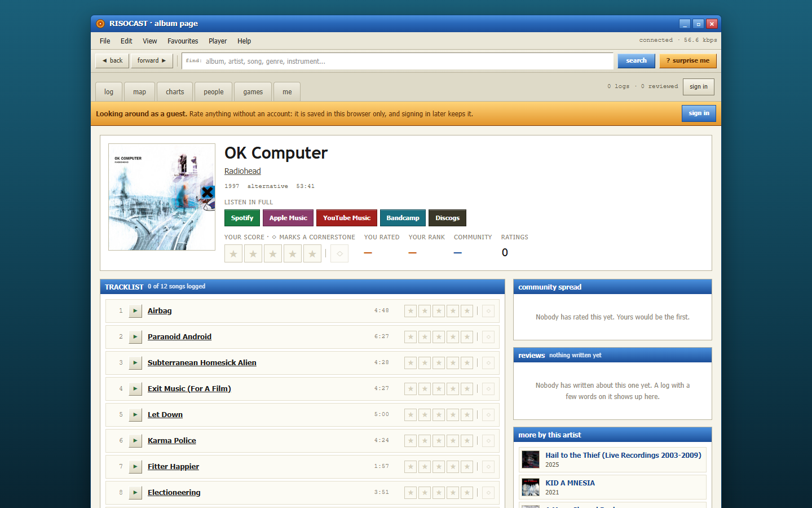812x508 pixels.
Task: Open the View menu
Action: [150, 41]
